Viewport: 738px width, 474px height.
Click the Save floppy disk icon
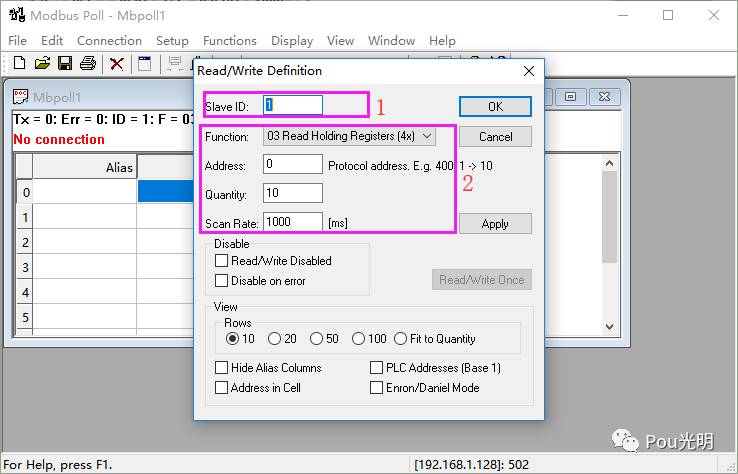(x=65, y=64)
